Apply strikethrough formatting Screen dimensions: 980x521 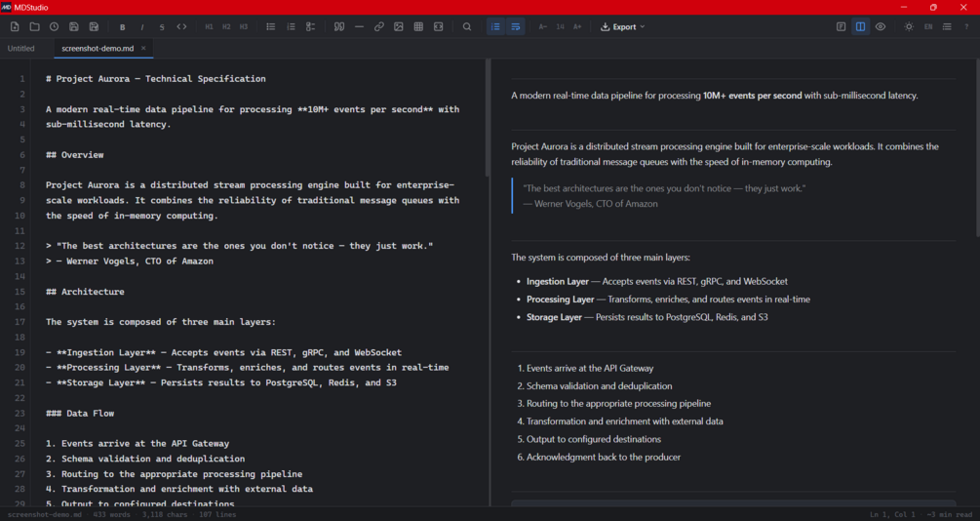click(162, 27)
